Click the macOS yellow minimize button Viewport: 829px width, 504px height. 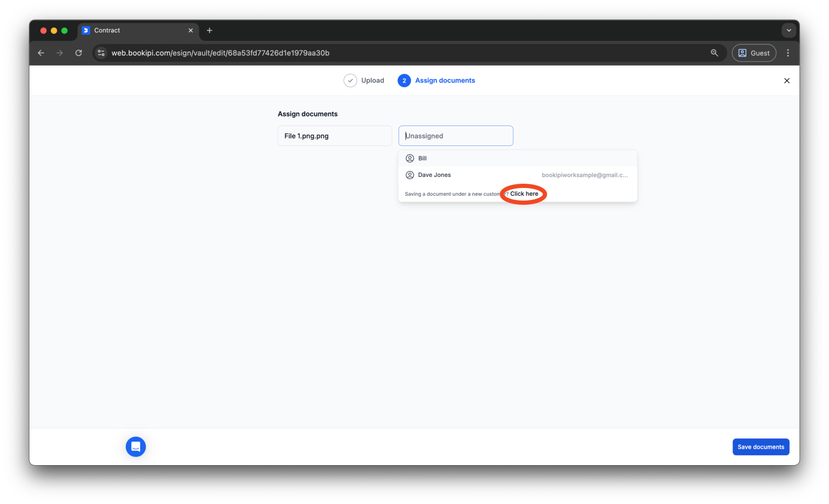pos(54,30)
